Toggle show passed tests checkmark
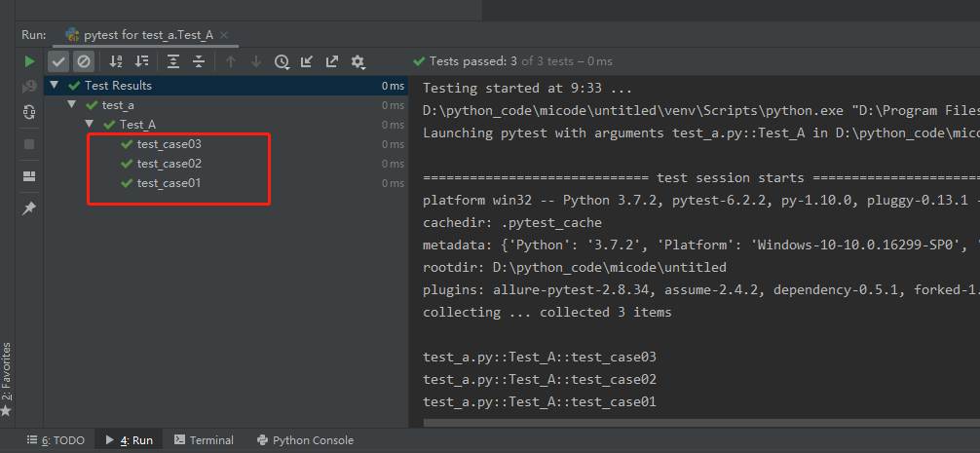The image size is (980, 453). [x=58, y=61]
